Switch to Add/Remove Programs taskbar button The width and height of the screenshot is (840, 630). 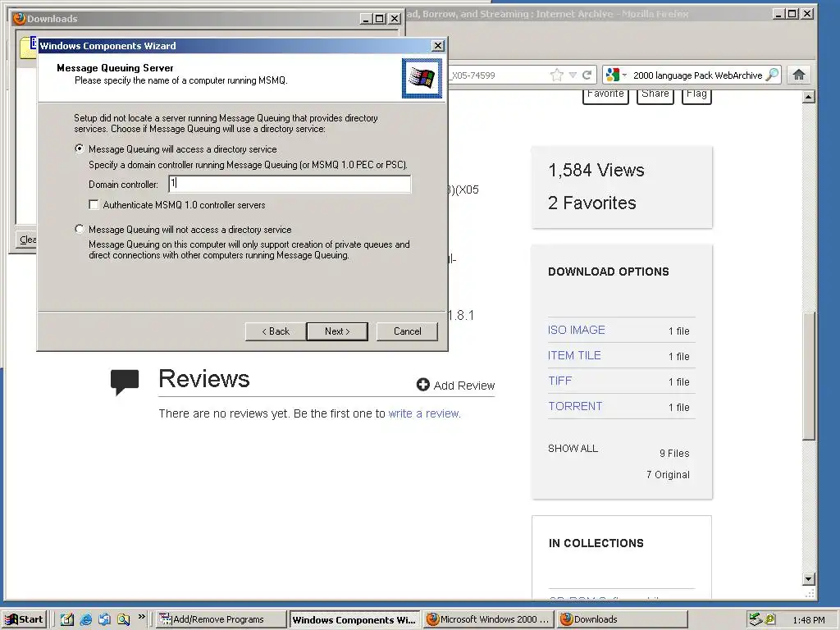coord(220,619)
